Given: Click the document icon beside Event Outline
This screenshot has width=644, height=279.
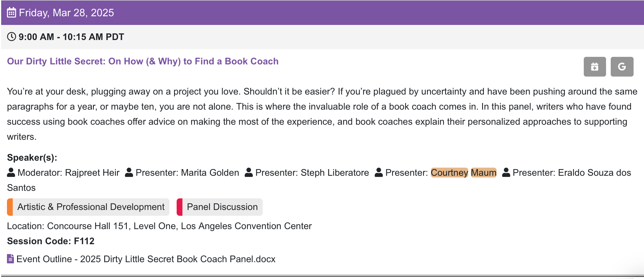Looking at the screenshot, I should tap(10, 259).
